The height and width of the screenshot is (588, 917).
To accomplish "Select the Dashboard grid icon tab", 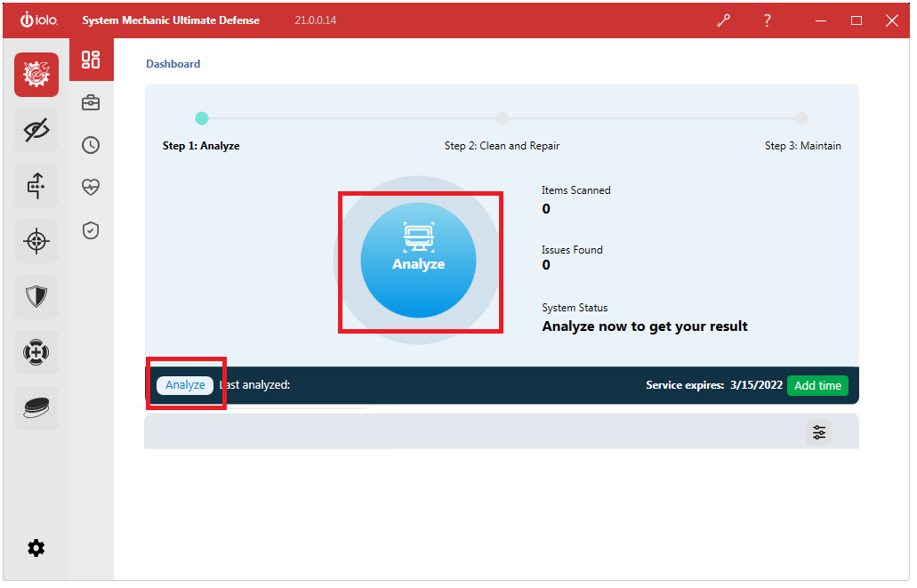I will click(x=92, y=60).
